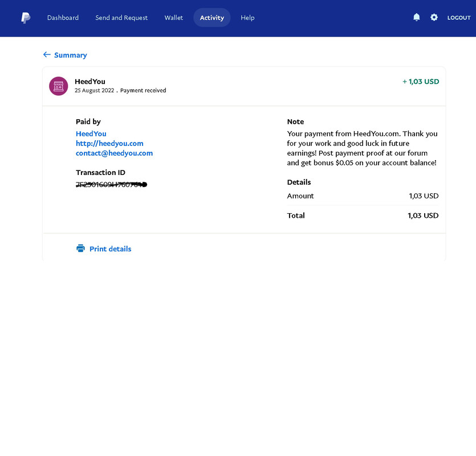This screenshot has width=476, height=456.
Task: Select the Activity tab
Action: (x=212, y=18)
